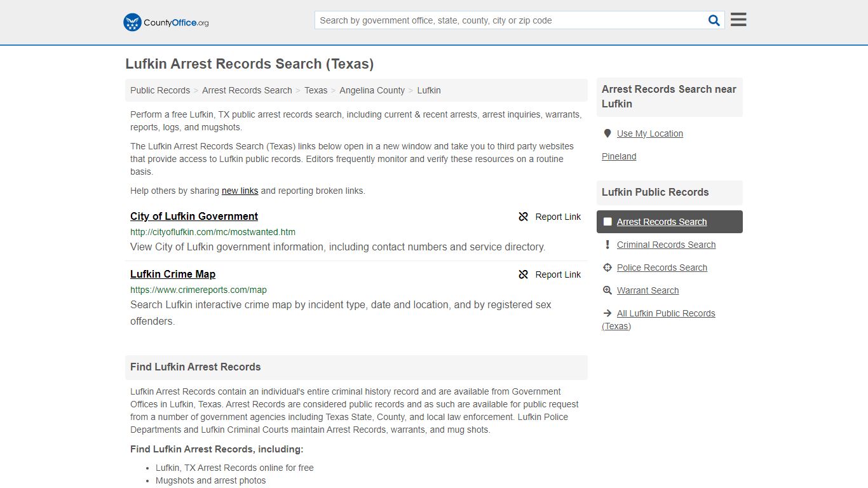Image resolution: width=868 pixels, height=488 pixels.
Task: Click the search magnifier icon
Action: click(714, 20)
